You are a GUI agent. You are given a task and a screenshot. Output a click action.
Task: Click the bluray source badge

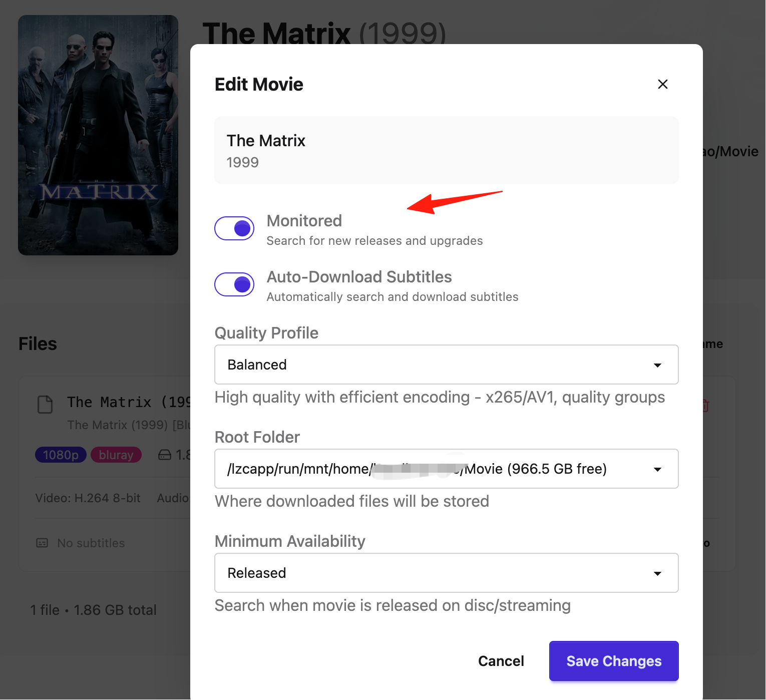pos(116,455)
